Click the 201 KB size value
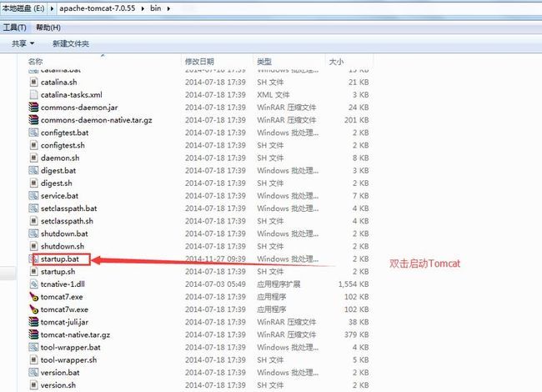The image size is (542, 392). [356, 120]
